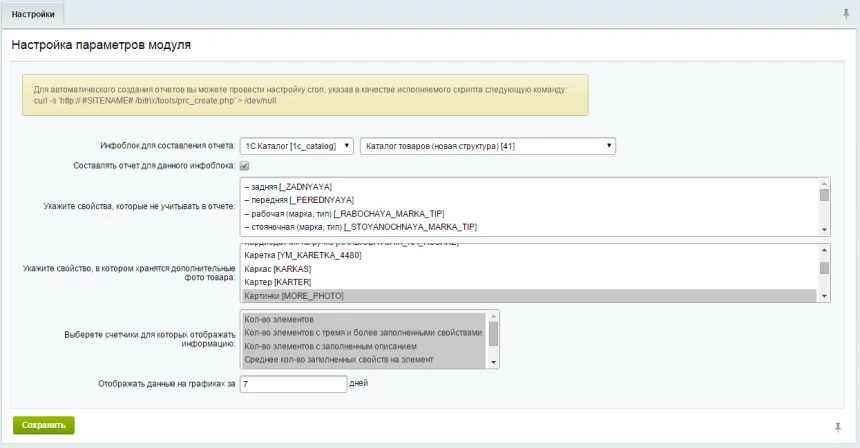The height and width of the screenshot is (448, 860).
Task: Click the photo property list scrollbar thumb
Action: [x=824, y=267]
